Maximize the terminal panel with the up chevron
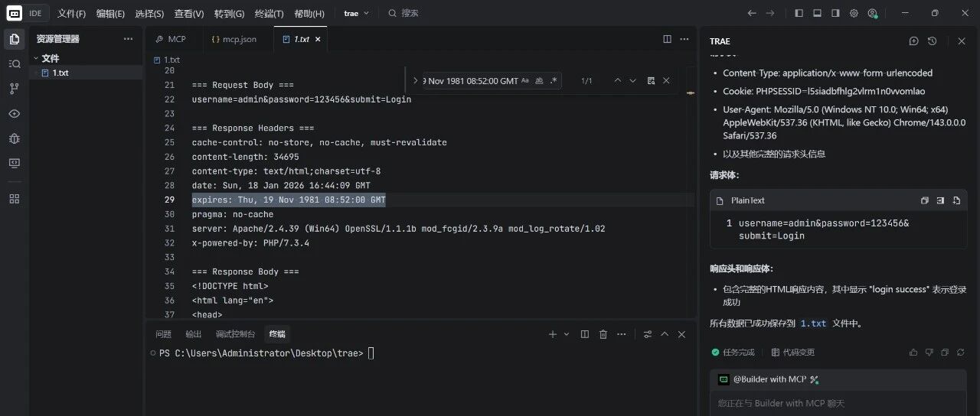980x416 pixels. click(x=665, y=334)
